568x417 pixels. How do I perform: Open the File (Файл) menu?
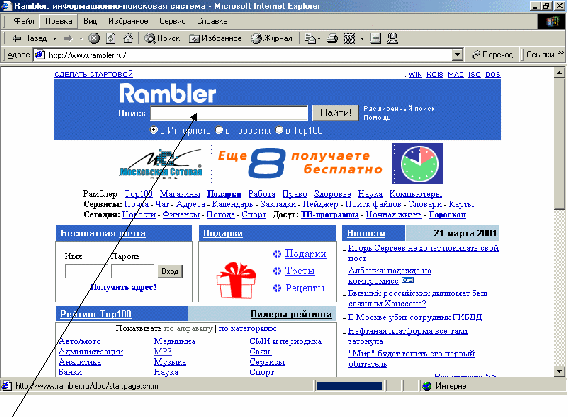pos(24,21)
